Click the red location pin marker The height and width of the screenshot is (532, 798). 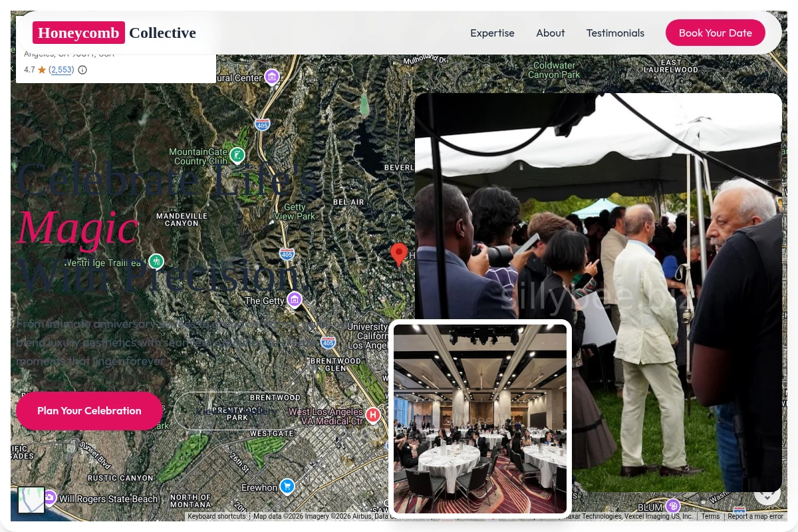point(399,255)
